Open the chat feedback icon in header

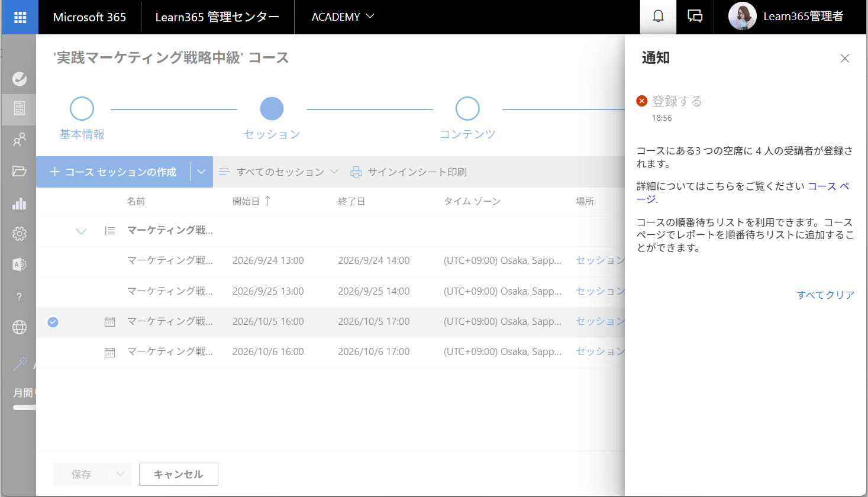coord(695,17)
